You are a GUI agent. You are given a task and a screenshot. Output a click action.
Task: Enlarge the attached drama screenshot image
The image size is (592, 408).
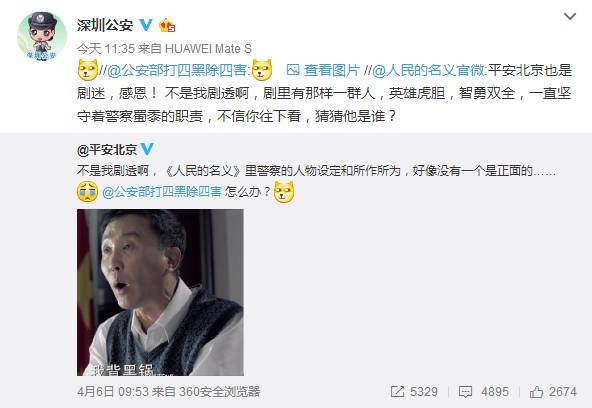click(160, 293)
